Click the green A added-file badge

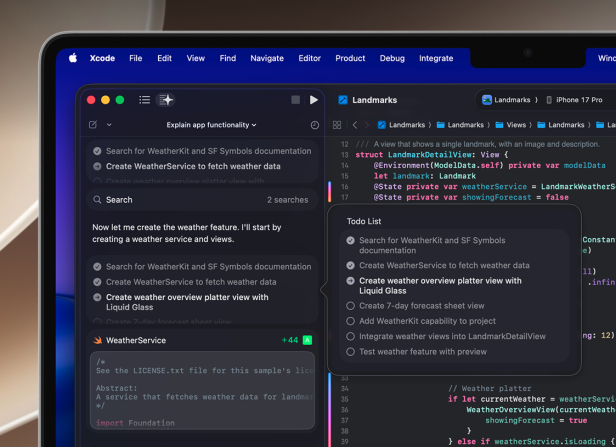pos(308,340)
